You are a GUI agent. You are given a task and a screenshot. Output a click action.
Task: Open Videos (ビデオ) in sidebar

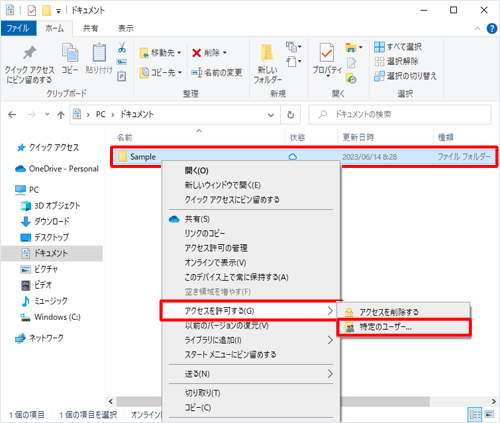coord(37,285)
